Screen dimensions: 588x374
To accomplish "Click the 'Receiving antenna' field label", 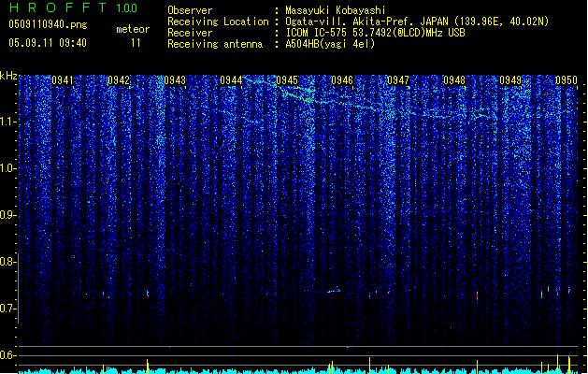I will (215, 44).
